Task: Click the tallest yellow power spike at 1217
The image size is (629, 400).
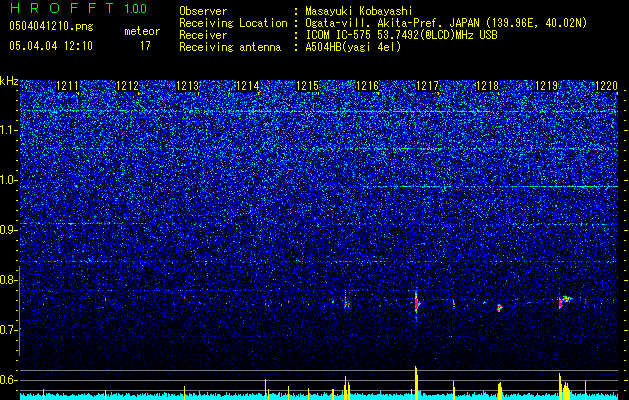Action: tap(416, 383)
